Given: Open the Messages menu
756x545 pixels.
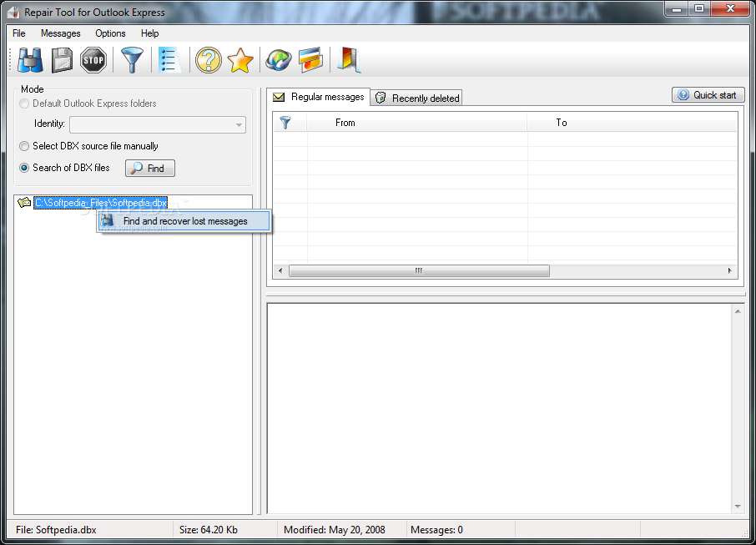Looking at the screenshot, I should click(61, 33).
